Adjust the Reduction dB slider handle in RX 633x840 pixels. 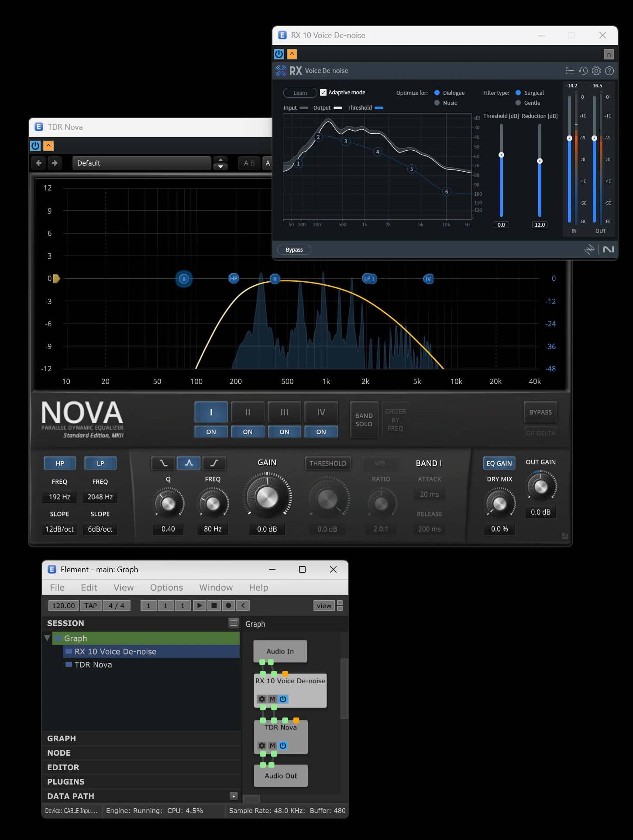[x=540, y=161]
